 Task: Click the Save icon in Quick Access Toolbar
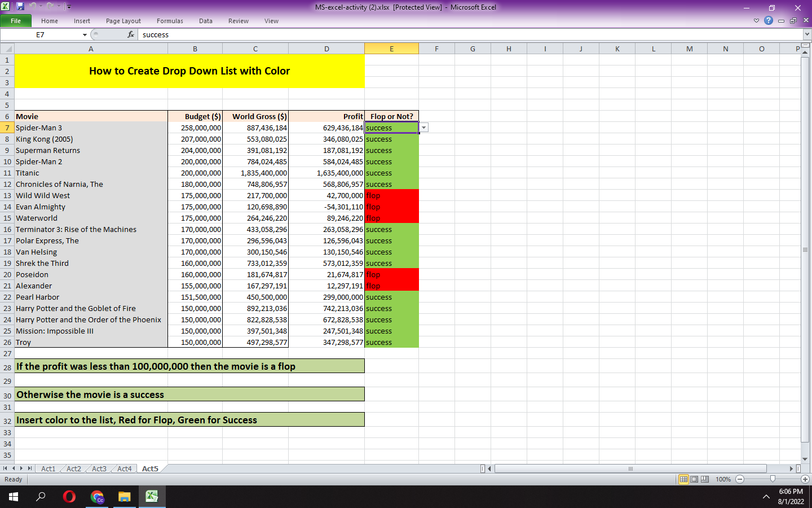point(20,6)
